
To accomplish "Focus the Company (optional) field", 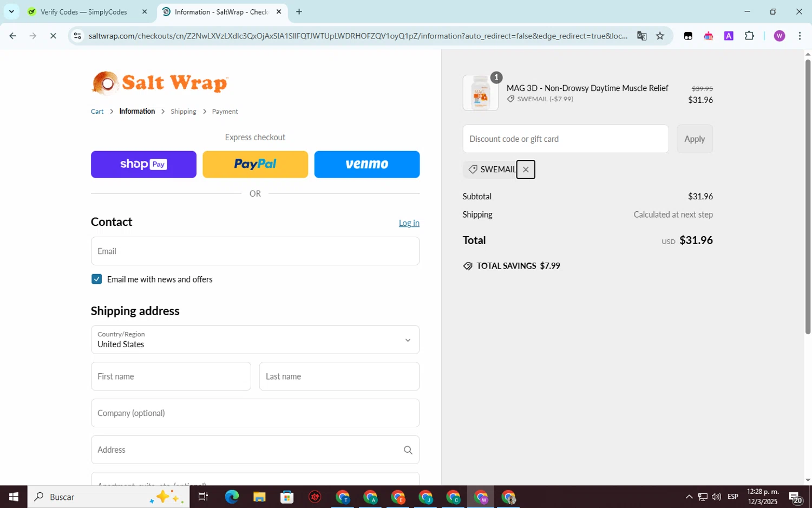I will point(255,413).
